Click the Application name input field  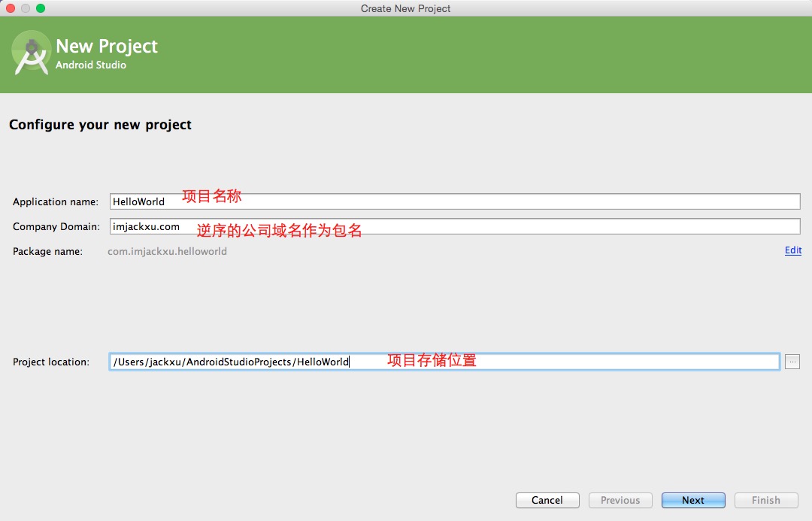click(455, 201)
